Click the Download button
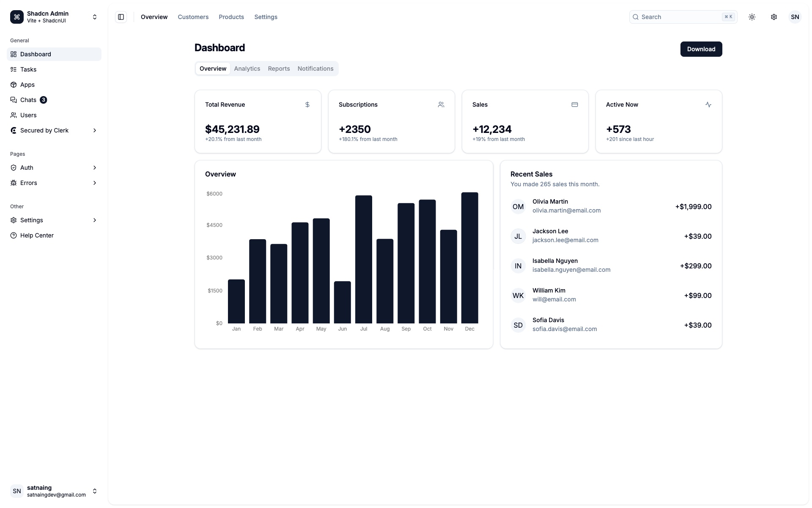The height and width of the screenshot is (508, 812). click(701, 49)
